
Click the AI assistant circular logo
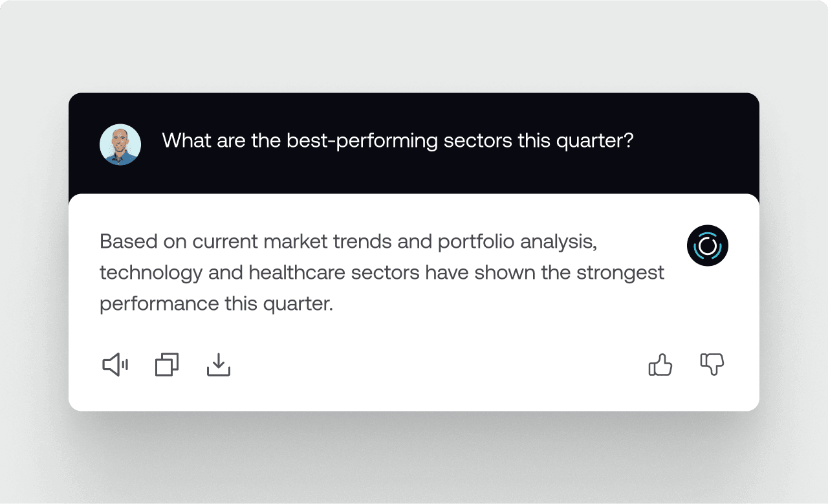point(708,246)
